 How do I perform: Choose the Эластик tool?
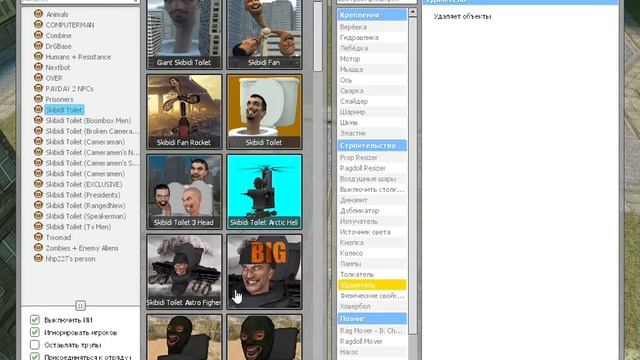click(x=372, y=133)
